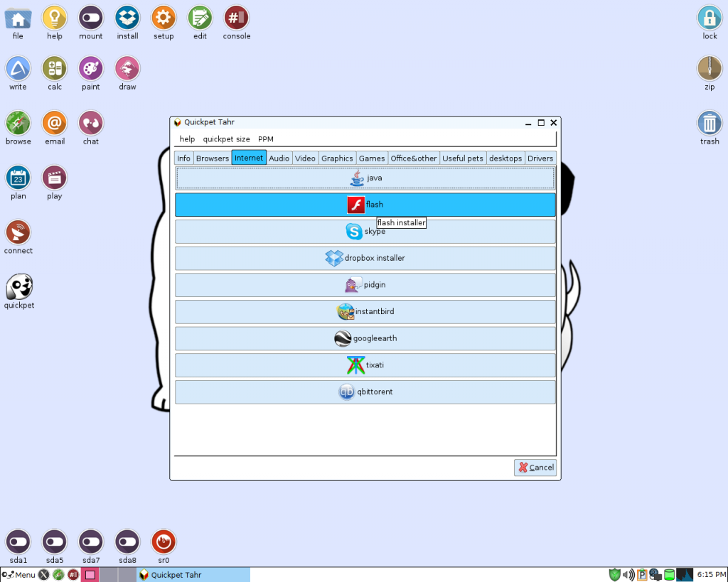Click the volume speaker tray icon
The image size is (728, 582).
[628, 575]
